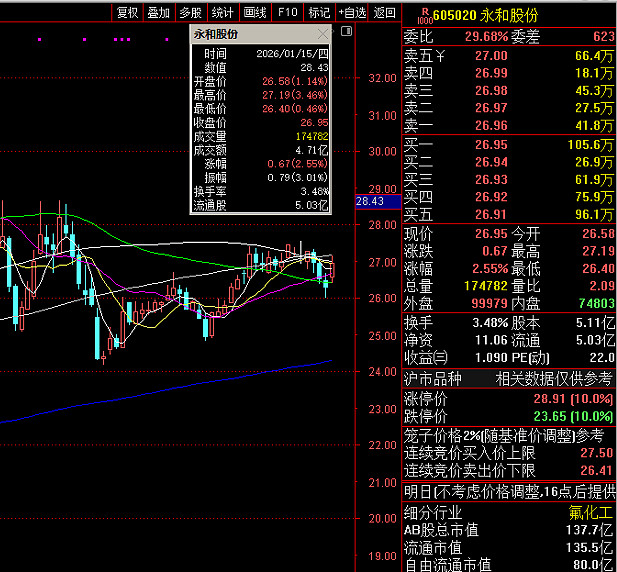Click the 叠加 overlay toolbar button
This screenshot has width=617, height=572.
(158, 13)
